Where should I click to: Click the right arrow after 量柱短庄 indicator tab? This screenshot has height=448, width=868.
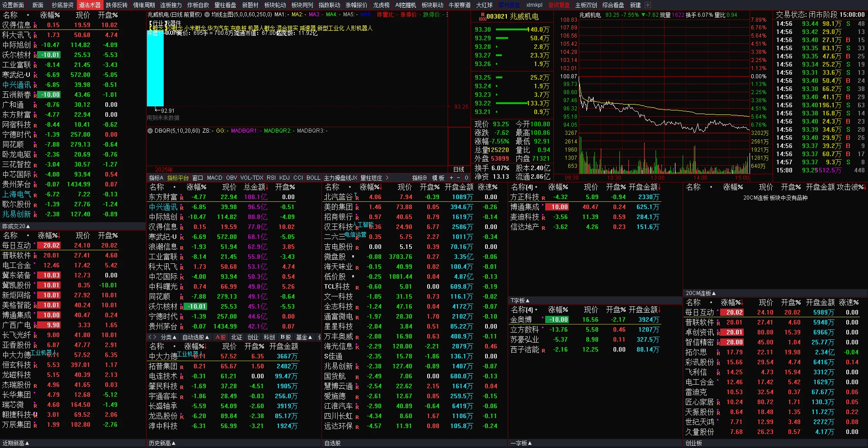pyautogui.click(x=387, y=178)
